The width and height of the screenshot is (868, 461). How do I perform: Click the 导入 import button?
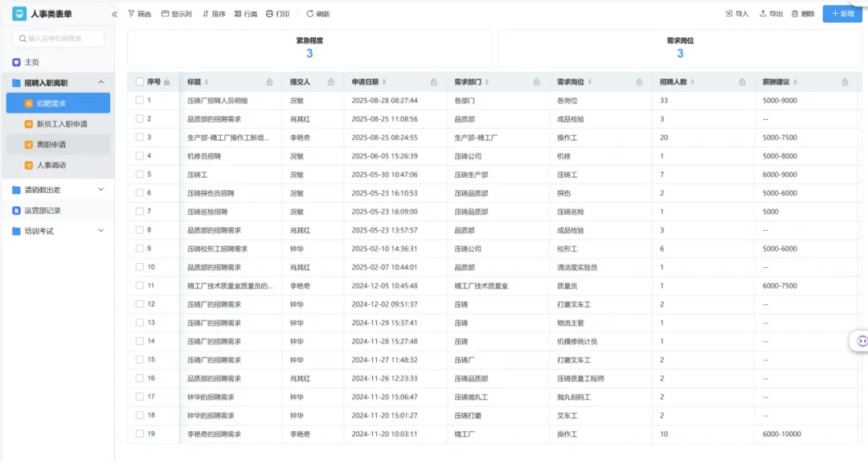point(737,14)
